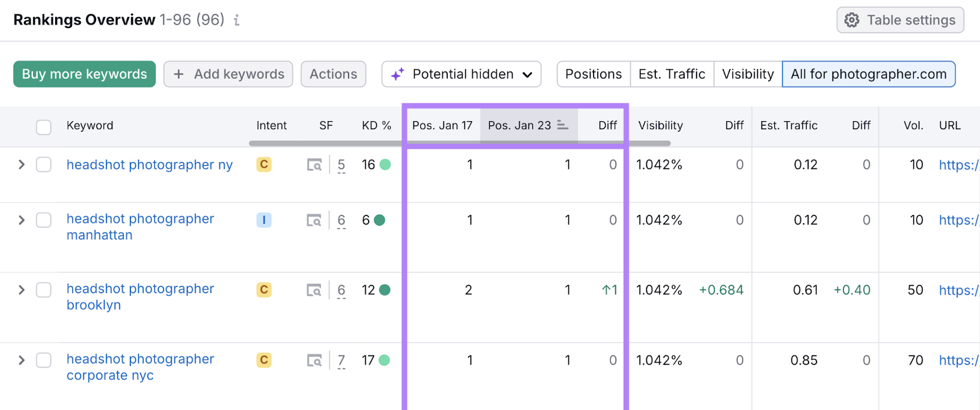
Task: Click the plus icon on Add keywords
Action: coord(179,74)
